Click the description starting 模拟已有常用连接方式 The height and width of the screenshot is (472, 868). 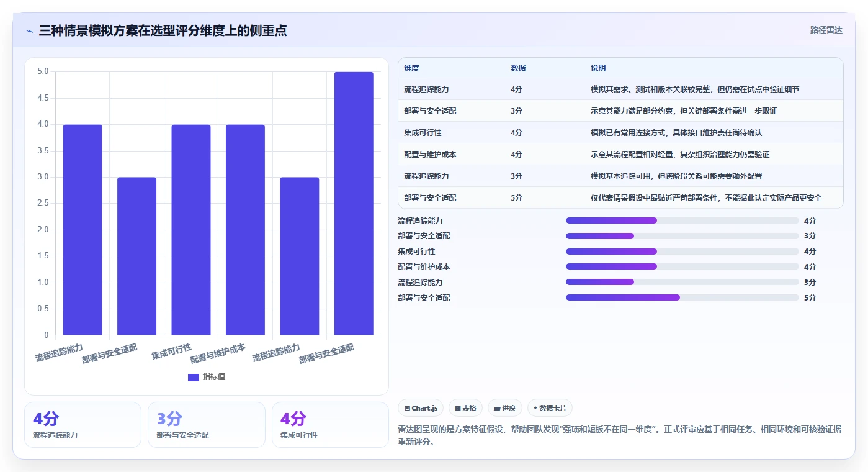pyautogui.click(x=676, y=133)
